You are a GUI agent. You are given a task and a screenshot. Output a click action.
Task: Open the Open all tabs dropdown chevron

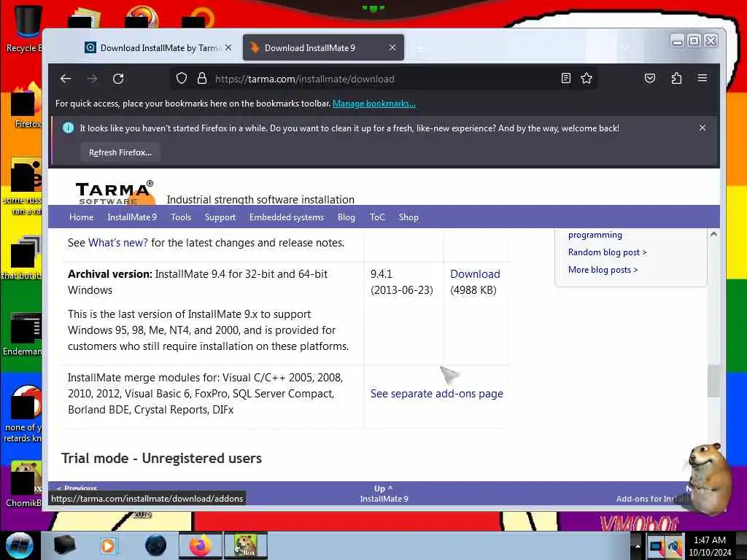point(625,47)
